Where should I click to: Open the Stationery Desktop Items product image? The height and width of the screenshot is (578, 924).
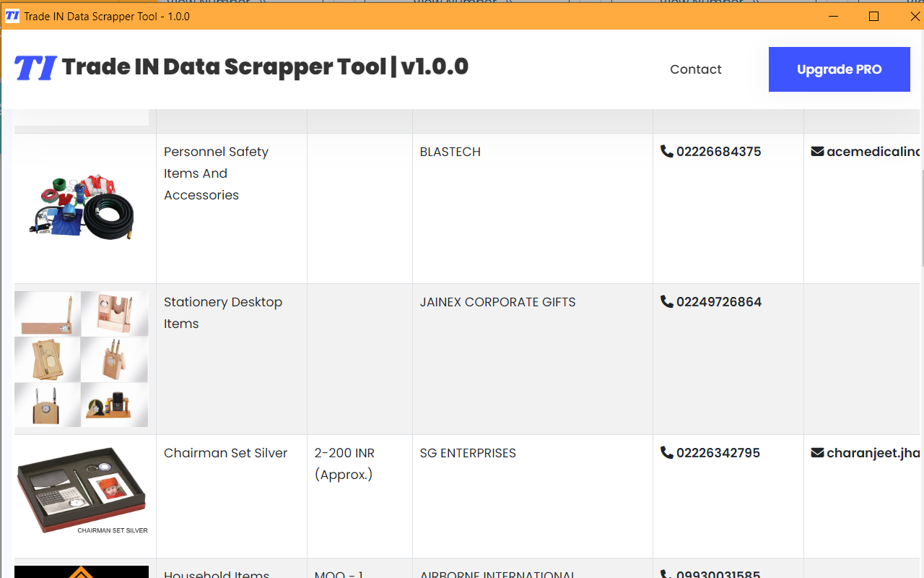[82, 359]
